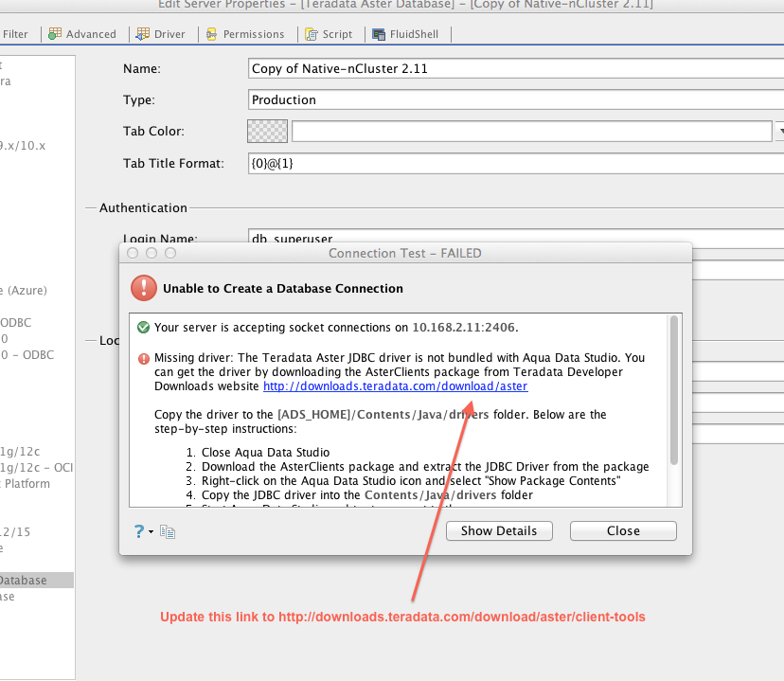The image size is (784, 681).
Task: Click the Tab Color text field
Action: click(x=532, y=131)
